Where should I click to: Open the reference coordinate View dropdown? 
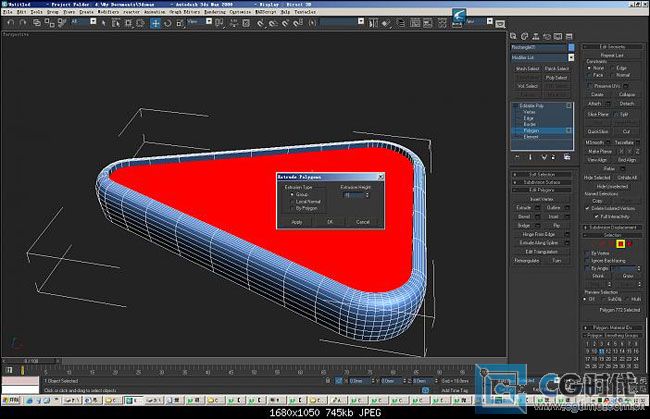[x=209, y=22]
